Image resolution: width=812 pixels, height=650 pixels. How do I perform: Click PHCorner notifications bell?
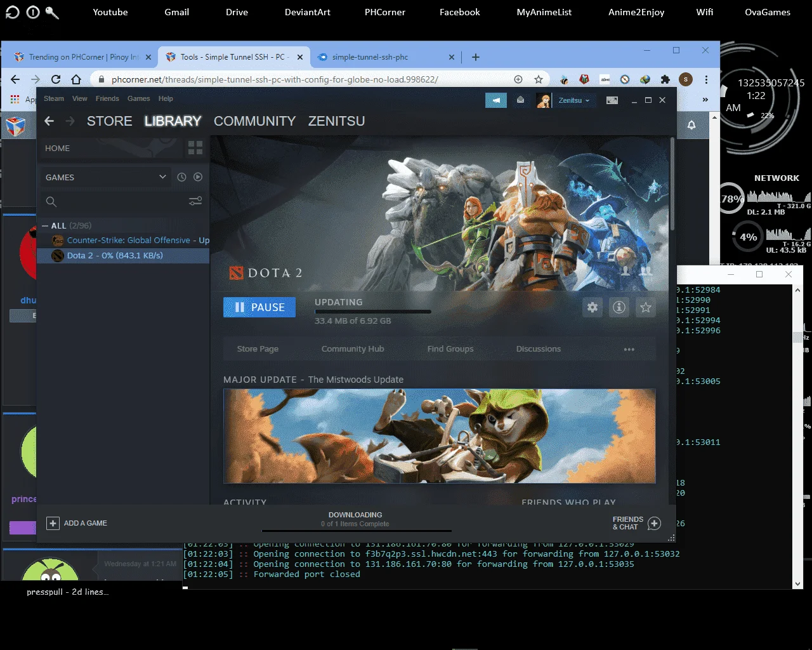click(691, 125)
